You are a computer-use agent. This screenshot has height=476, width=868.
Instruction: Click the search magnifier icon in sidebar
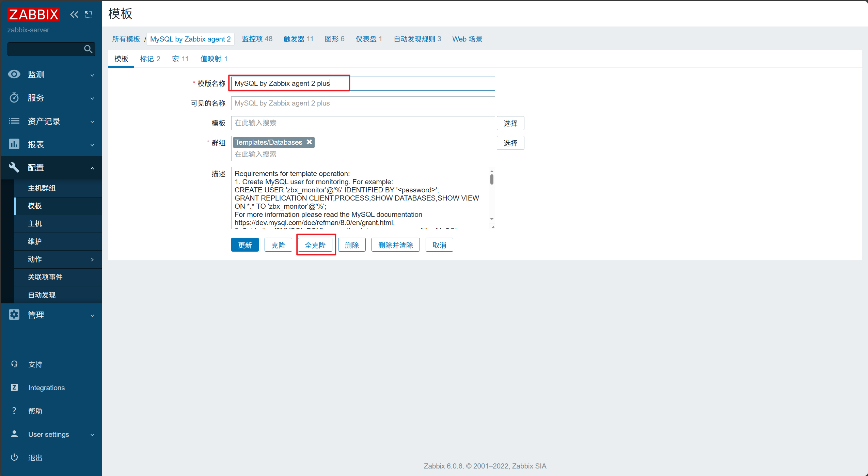88,49
